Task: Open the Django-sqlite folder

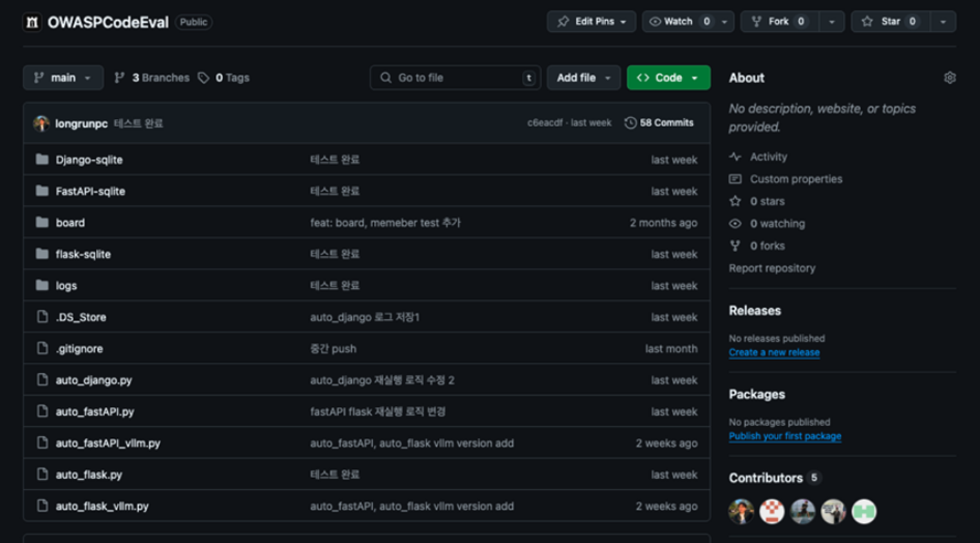Action: pyautogui.click(x=89, y=160)
